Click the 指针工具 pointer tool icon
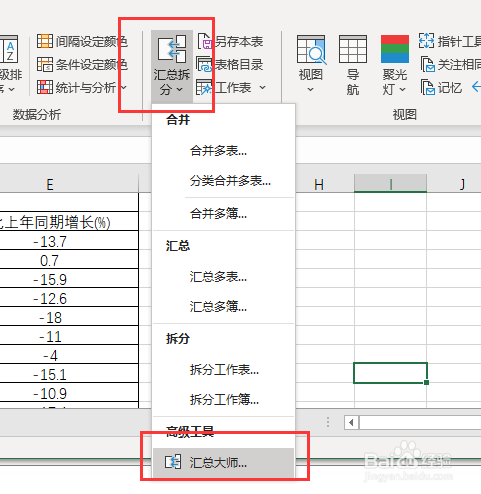Viewport: 481px width, 494px height. (x=426, y=41)
